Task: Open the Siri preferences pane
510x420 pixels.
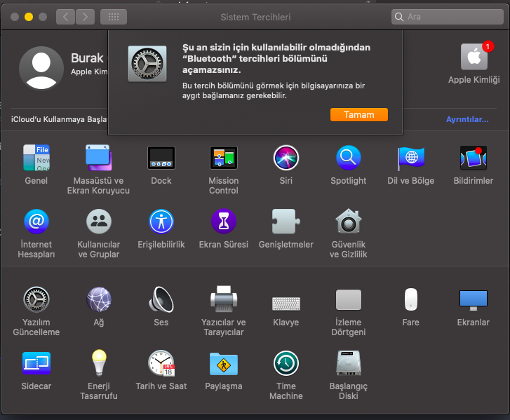Action: 286,158
